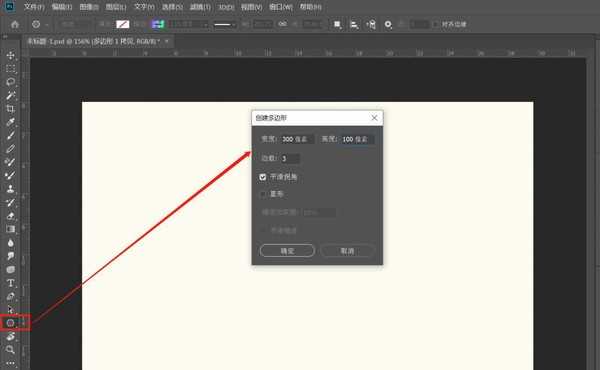Click the 高度 field showing 100 像素
This screenshot has width=600, height=370.
click(x=357, y=139)
